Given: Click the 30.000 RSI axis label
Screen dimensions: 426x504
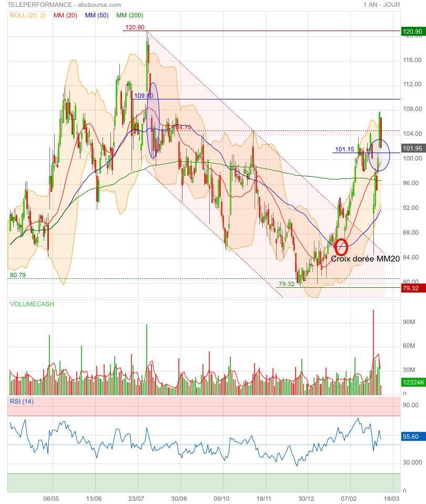Looking at the screenshot, I should (x=412, y=462).
